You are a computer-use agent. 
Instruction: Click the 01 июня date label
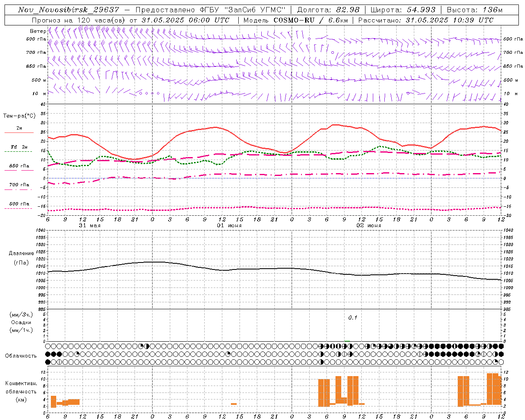(229, 226)
